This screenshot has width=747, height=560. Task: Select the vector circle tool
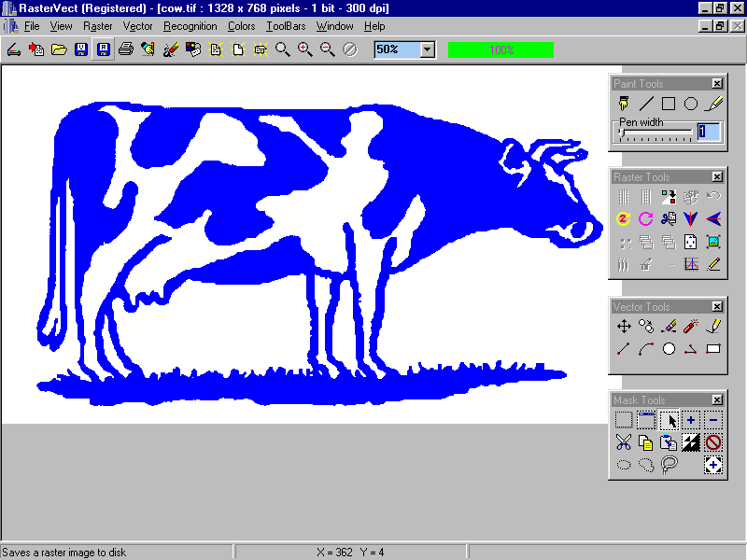(669, 349)
